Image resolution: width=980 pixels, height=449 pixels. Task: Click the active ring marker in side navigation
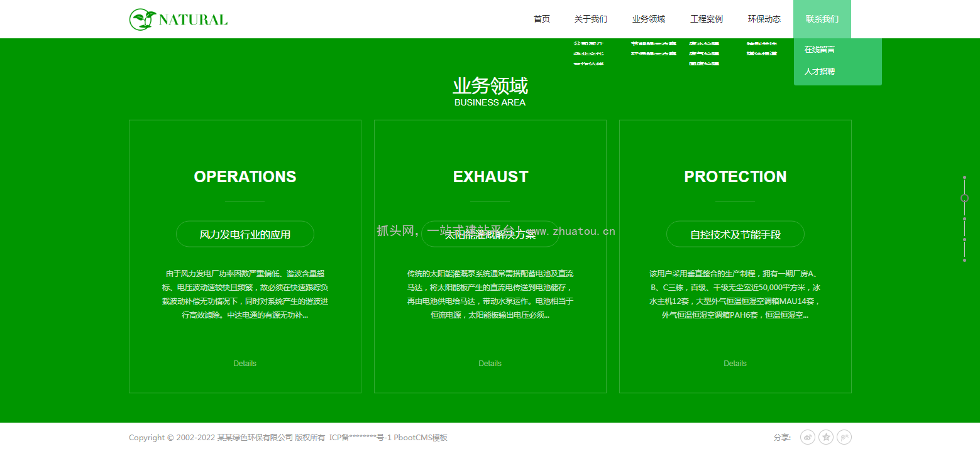(964, 198)
